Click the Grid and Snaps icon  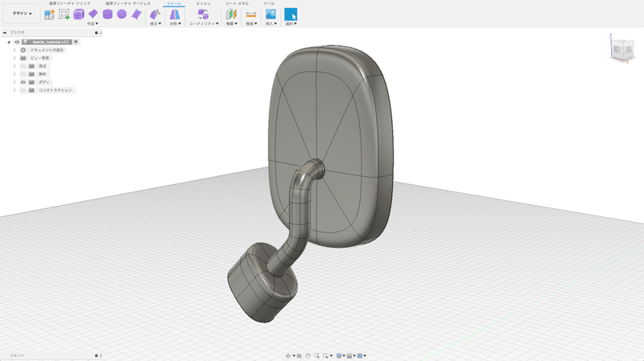(349, 355)
